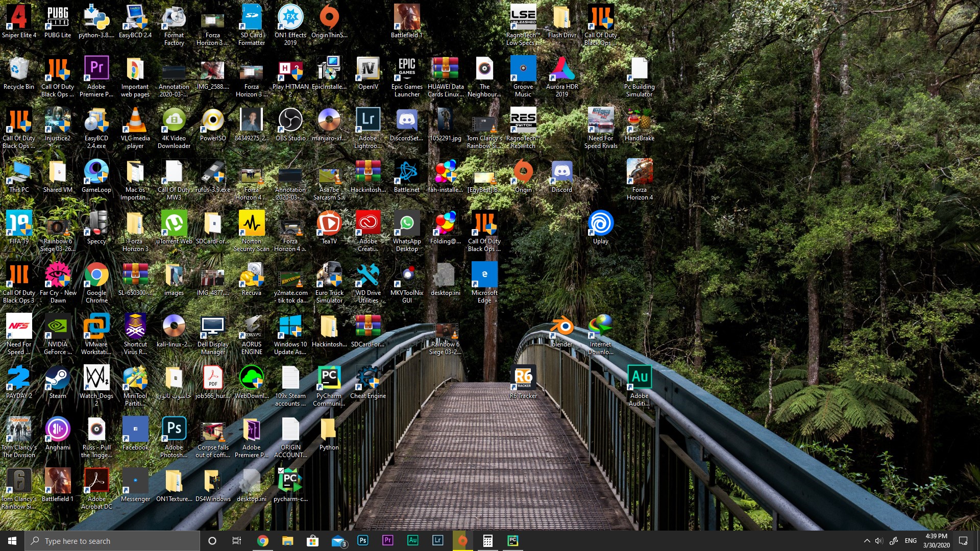
Task: Select the Adobe Premiere Pro shortcut beside Recycle Bin row
Action: (96, 77)
